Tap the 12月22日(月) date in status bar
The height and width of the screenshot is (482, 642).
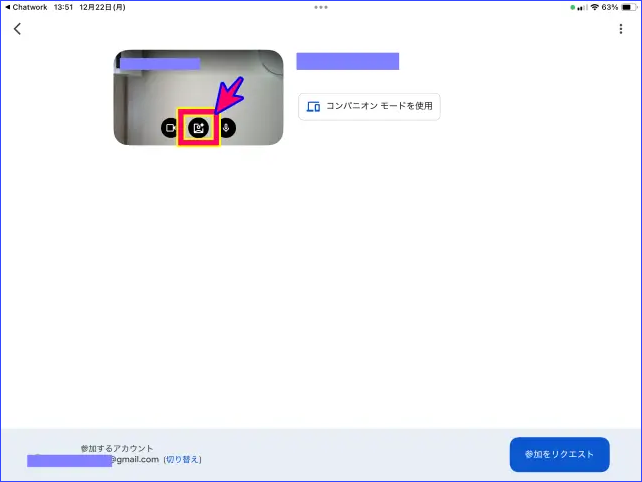click(102, 7)
